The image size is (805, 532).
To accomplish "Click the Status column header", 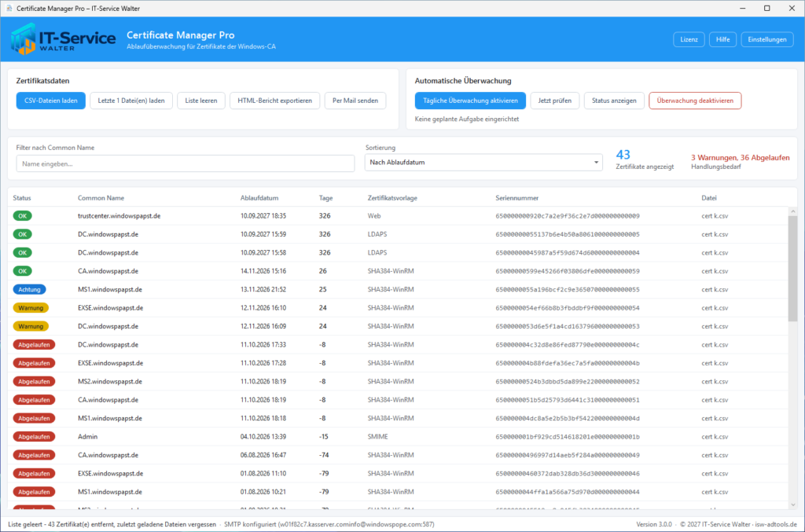I will 22,198.
